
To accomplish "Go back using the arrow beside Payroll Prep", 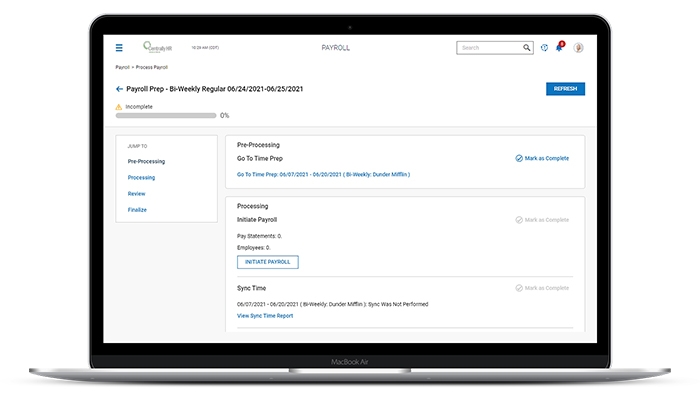I will click(119, 89).
